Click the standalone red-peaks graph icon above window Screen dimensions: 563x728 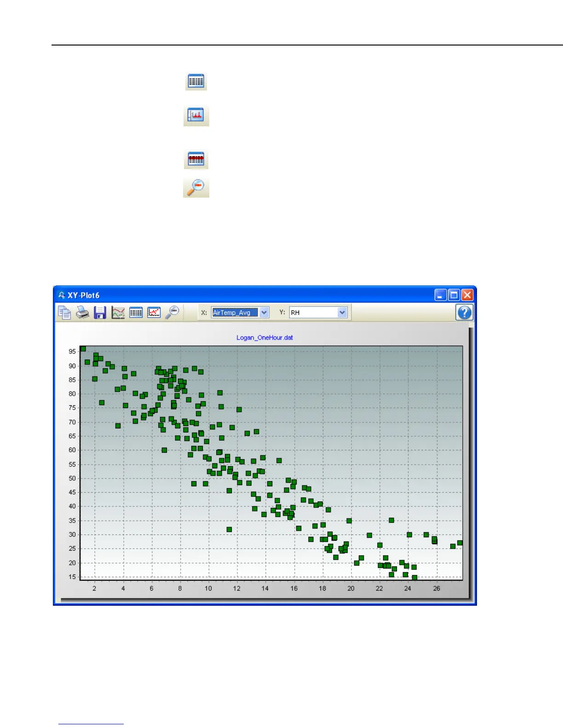pos(196,115)
